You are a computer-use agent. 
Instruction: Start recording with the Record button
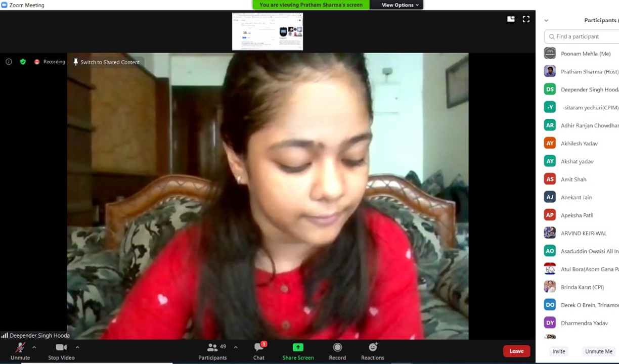coord(337,351)
